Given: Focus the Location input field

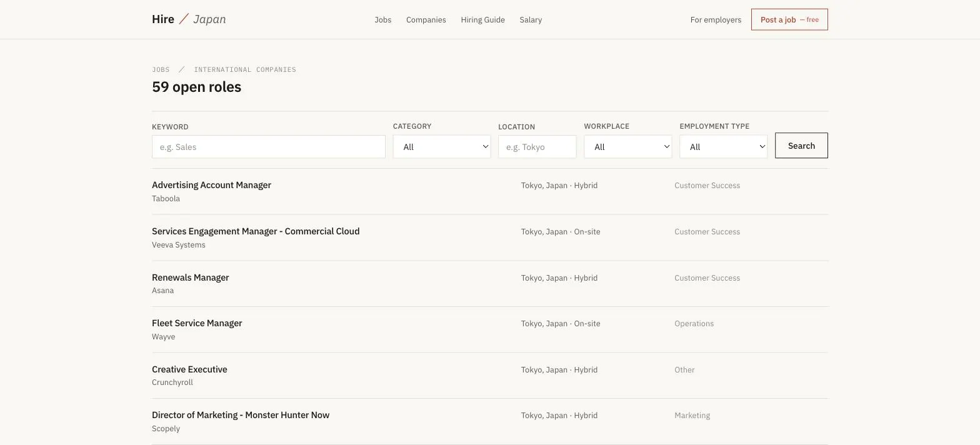Looking at the screenshot, I should (x=537, y=147).
